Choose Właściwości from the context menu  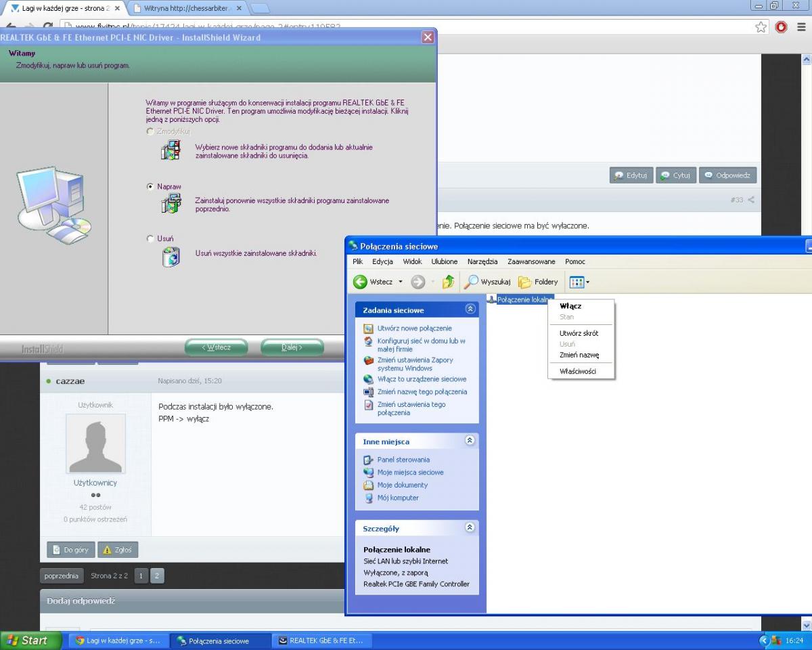581,371
